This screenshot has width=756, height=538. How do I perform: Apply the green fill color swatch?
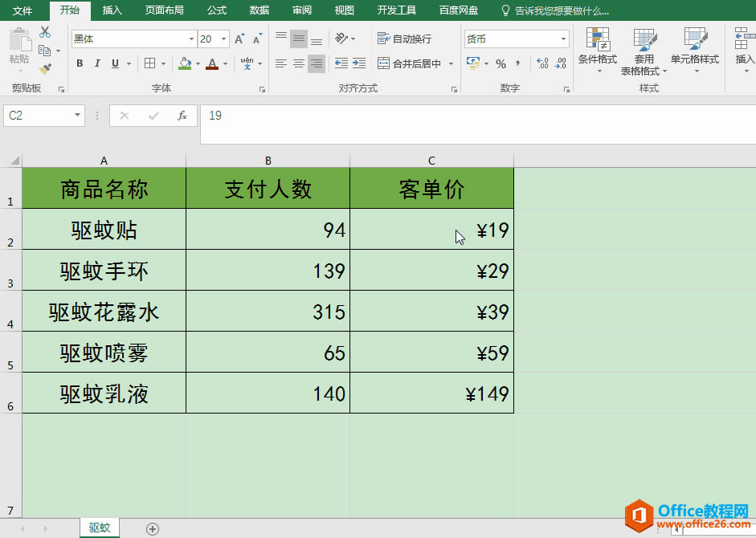tap(185, 63)
